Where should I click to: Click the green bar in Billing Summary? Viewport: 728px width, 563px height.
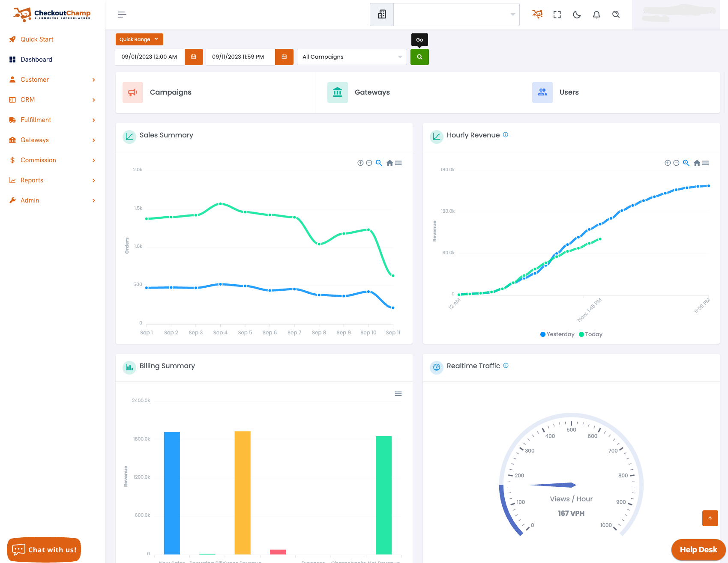coord(384,495)
